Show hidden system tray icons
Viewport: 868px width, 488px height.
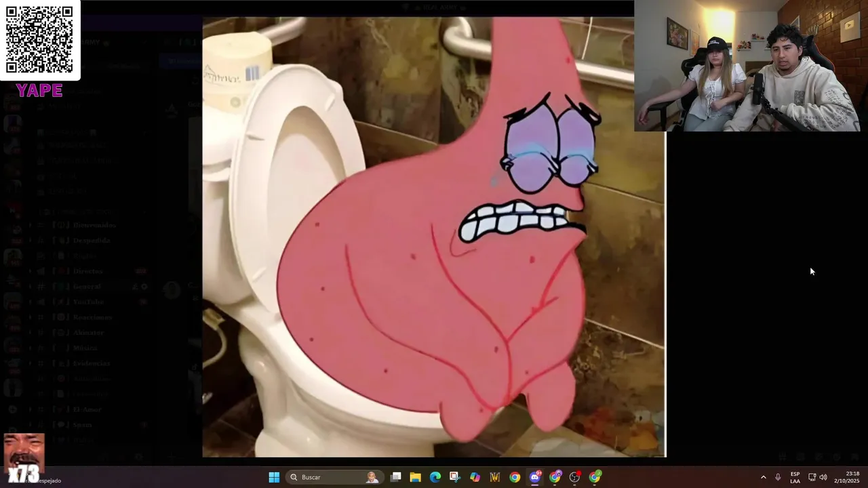763,477
